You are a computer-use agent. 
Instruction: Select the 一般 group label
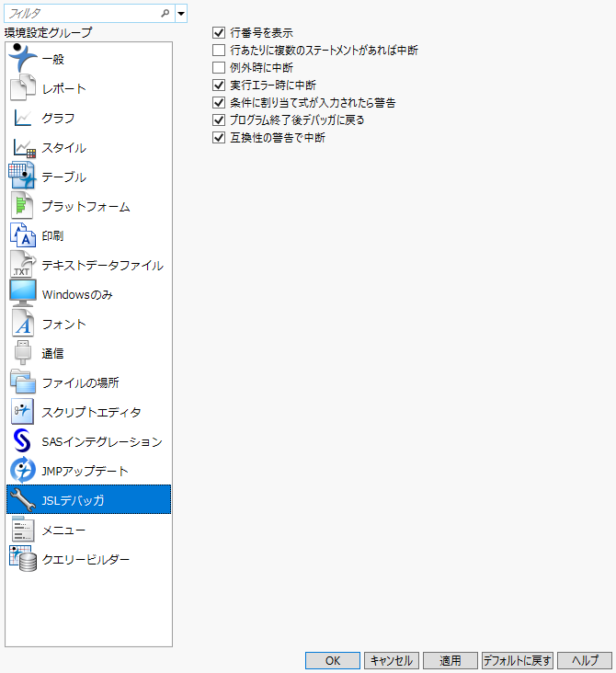pyautogui.click(x=52, y=59)
